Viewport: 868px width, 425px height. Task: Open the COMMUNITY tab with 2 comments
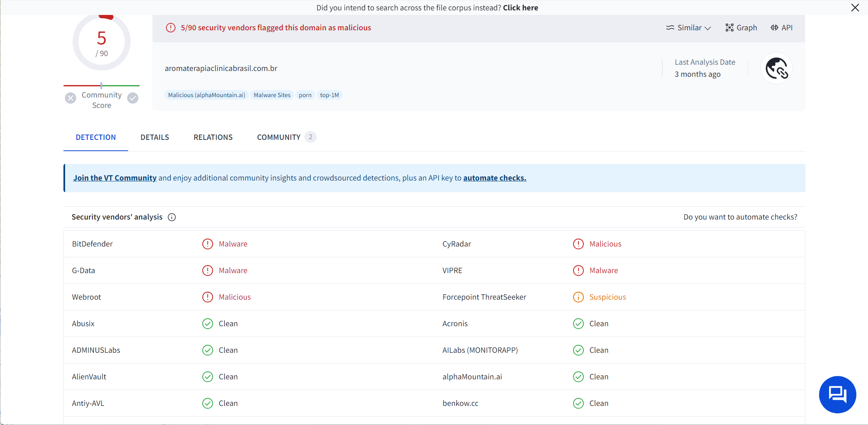(x=278, y=137)
